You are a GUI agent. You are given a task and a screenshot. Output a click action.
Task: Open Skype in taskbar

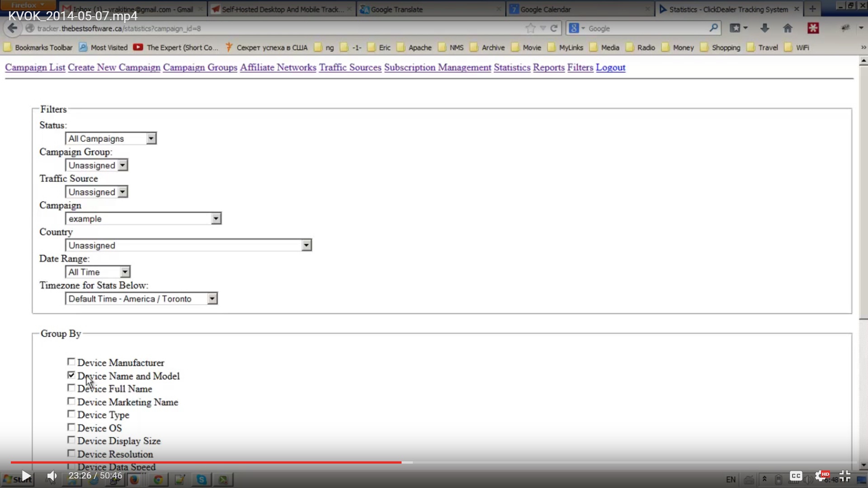tap(202, 479)
